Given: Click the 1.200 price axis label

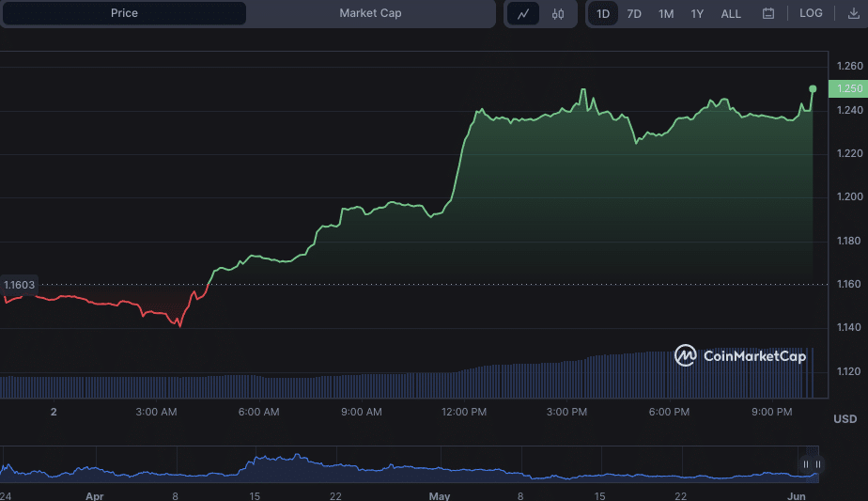Looking at the screenshot, I should 850,196.
